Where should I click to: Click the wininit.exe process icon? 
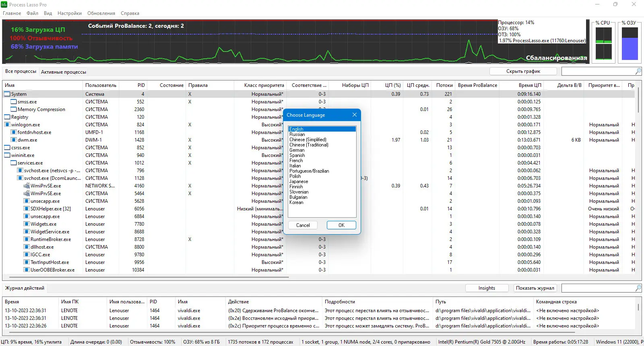pos(7,155)
